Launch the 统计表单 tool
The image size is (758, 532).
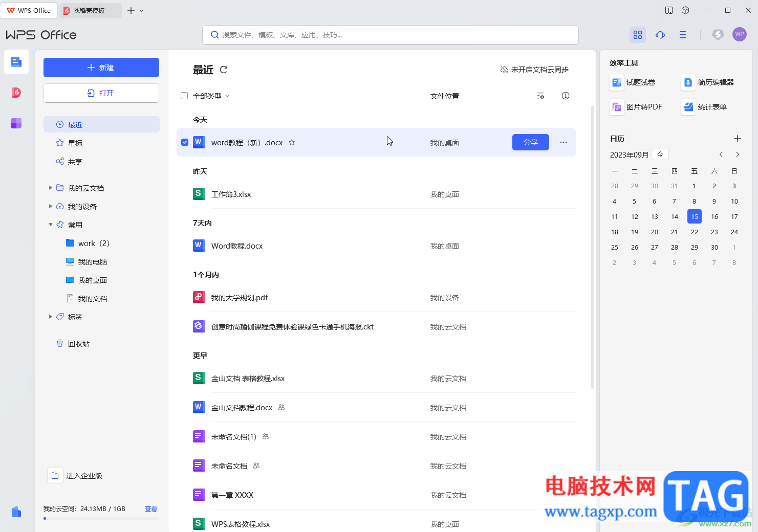point(705,107)
